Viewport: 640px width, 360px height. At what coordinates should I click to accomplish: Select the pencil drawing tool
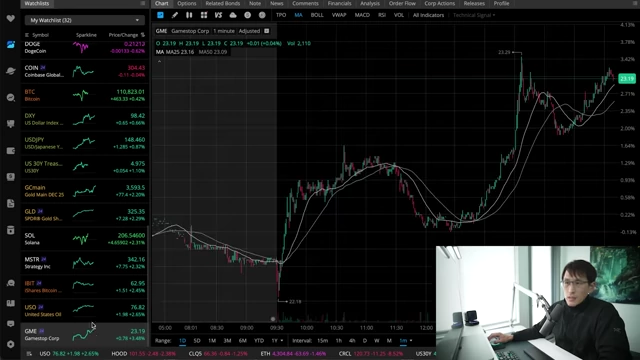175,15
